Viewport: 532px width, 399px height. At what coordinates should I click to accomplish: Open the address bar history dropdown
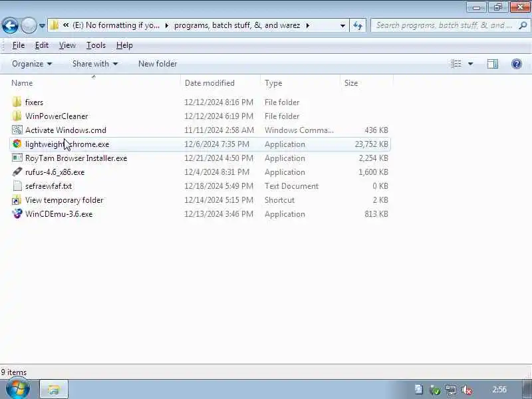point(342,25)
